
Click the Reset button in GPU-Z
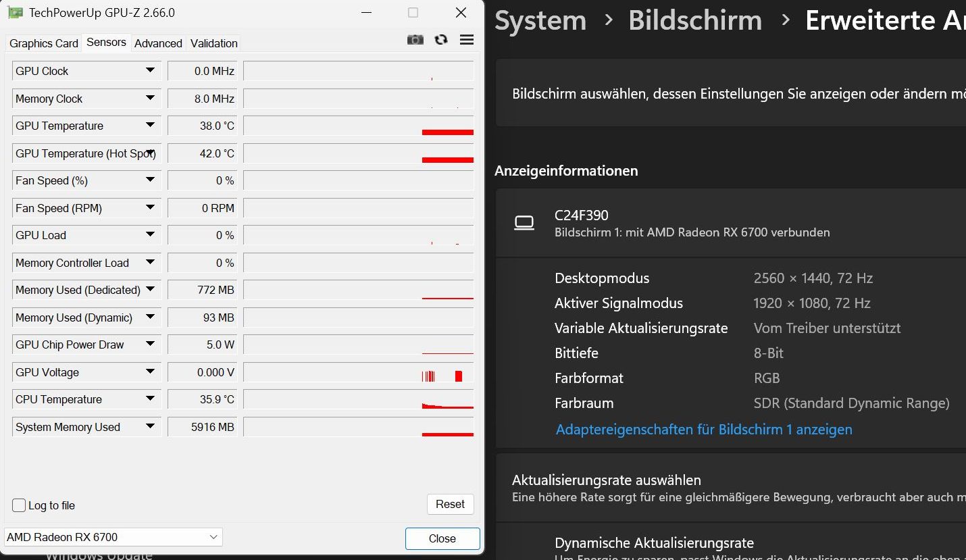click(x=450, y=505)
